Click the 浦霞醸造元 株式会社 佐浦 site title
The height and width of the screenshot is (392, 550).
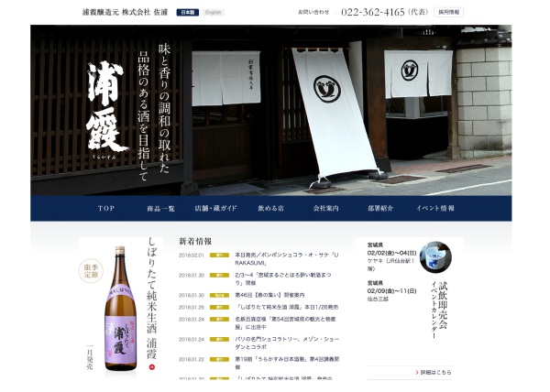[125, 12]
